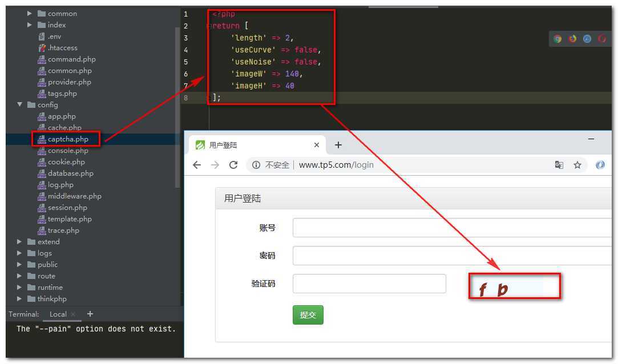The image size is (618, 364).
Task: Open command.php in project tree
Action: point(72,59)
